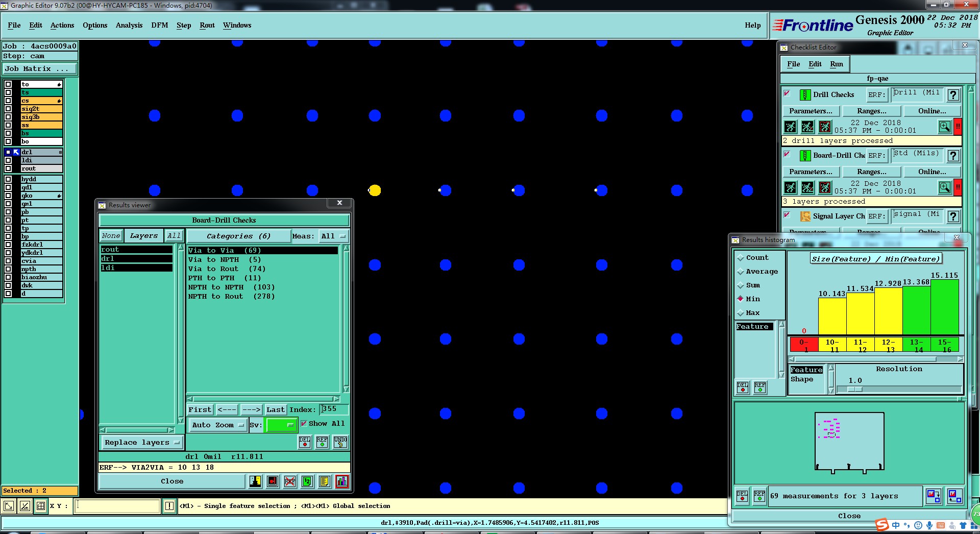
Task: Click the diagonal-line tool icon beside X Y field
Action: [x=24, y=506]
